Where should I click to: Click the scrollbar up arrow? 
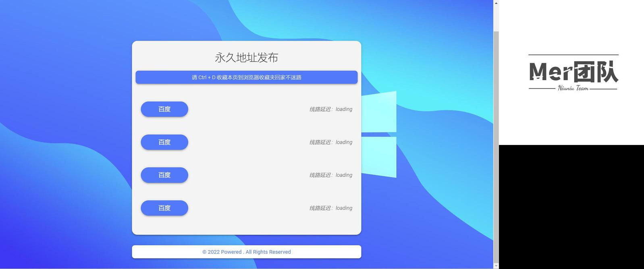496,3
